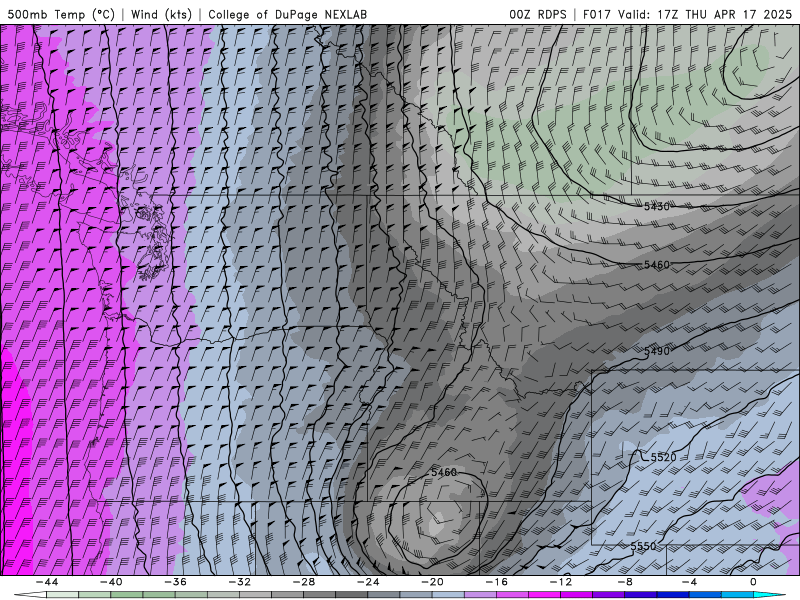
Task: Click the -12 value on the temperature scale
Action: [561, 582]
